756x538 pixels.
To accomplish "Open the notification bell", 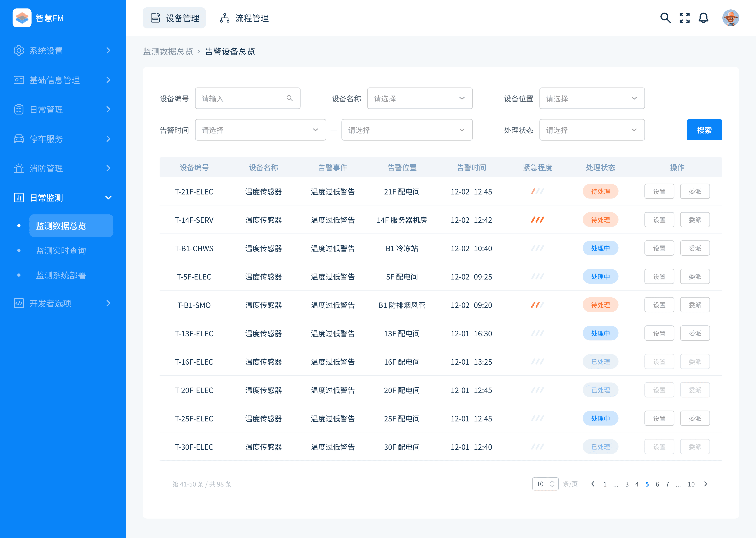I will (x=703, y=18).
